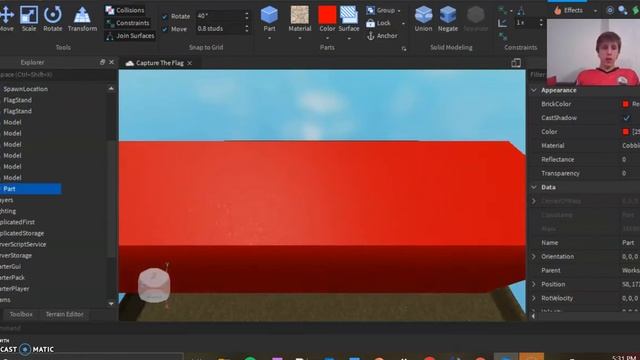Screen dimensions: 640x360
Task: Click the Explorer filter search field
Action: pyautogui.click(x=58, y=75)
